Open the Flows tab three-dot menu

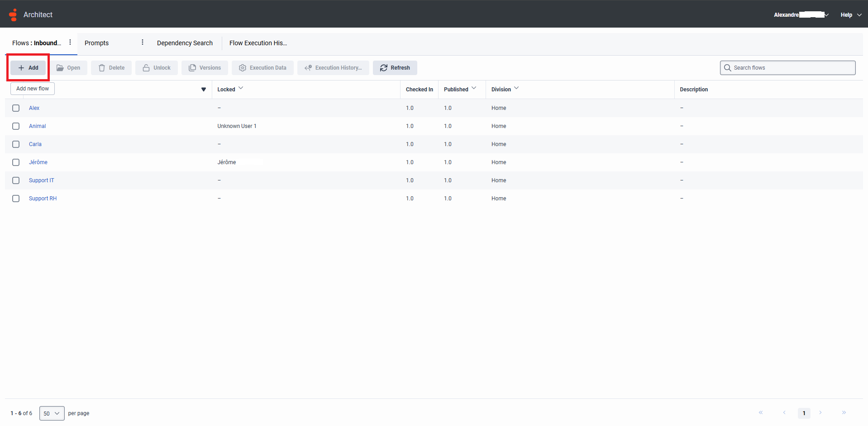70,43
